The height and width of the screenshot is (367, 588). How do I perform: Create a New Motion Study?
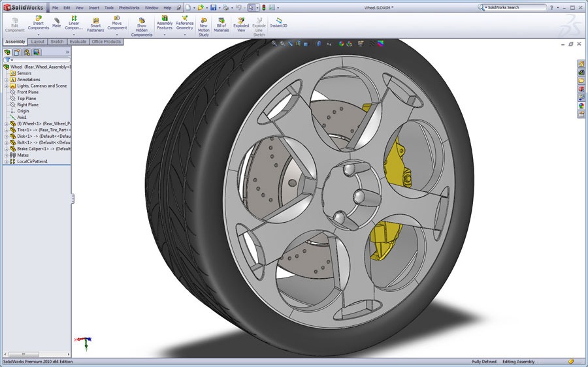(x=204, y=25)
